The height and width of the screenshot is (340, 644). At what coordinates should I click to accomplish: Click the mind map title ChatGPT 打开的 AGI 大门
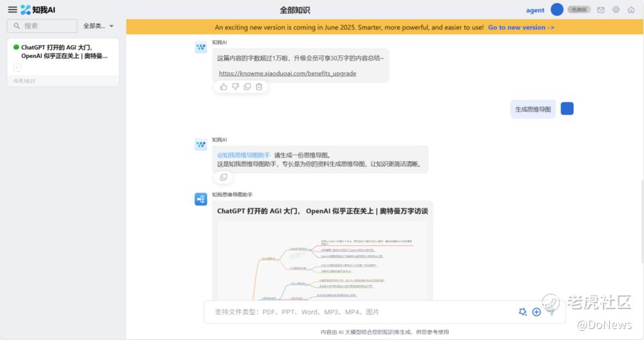(323, 211)
